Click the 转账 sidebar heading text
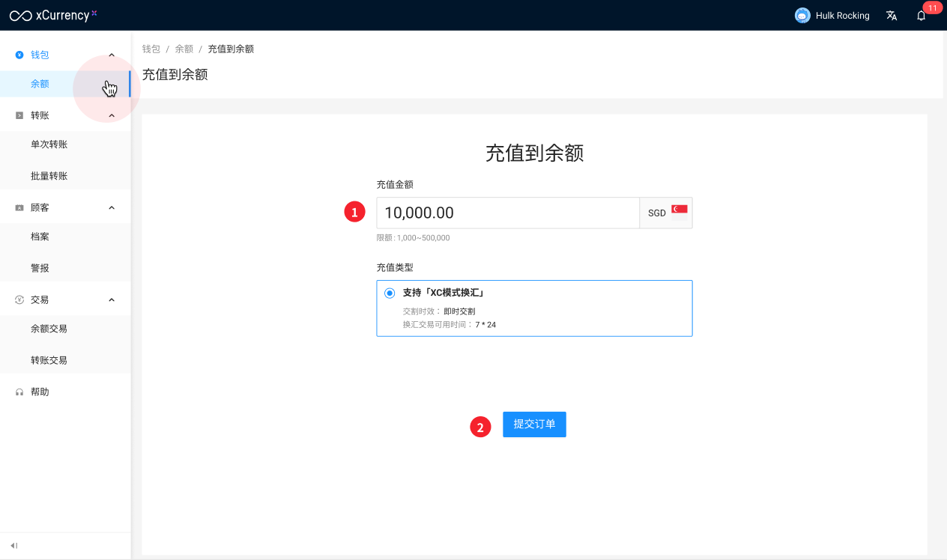This screenshot has height=560, width=947. pyautogui.click(x=40, y=115)
